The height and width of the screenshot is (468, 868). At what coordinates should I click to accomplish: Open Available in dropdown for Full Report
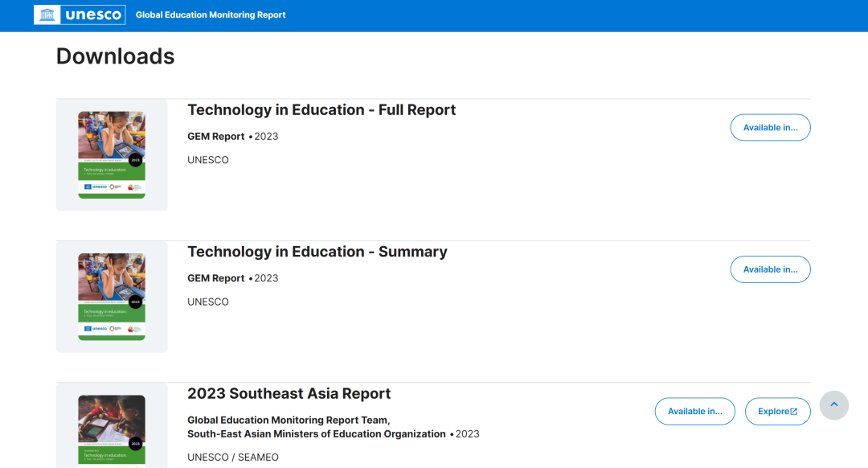(x=770, y=127)
